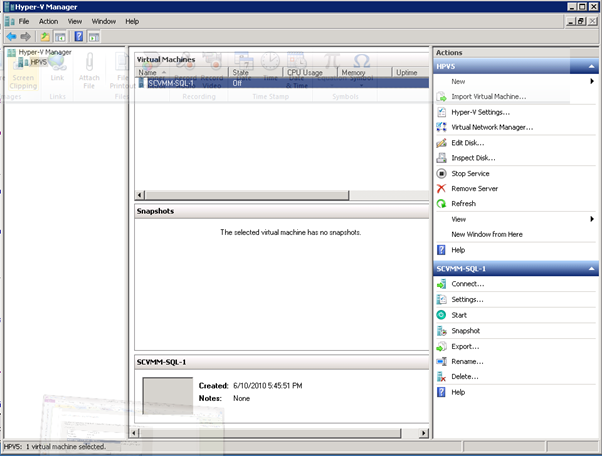Image resolution: width=602 pixels, height=456 pixels.
Task: Open the Window menu
Action: 104,21
